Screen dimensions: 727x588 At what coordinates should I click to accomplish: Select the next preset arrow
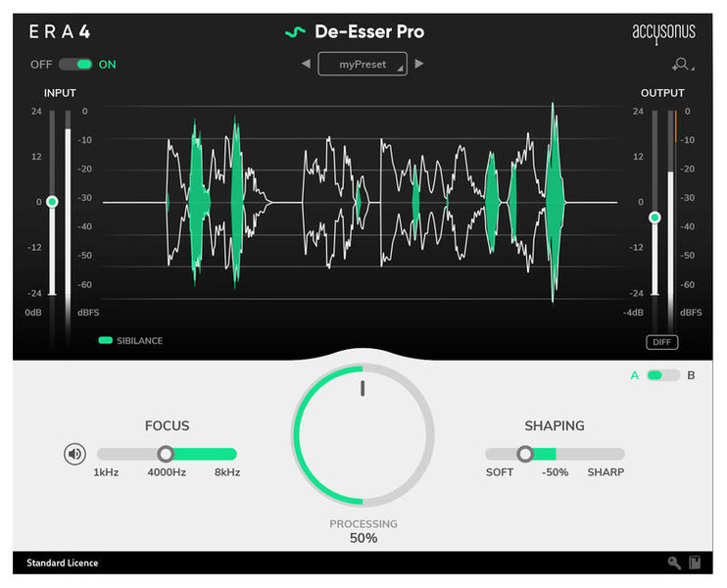(418, 64)
